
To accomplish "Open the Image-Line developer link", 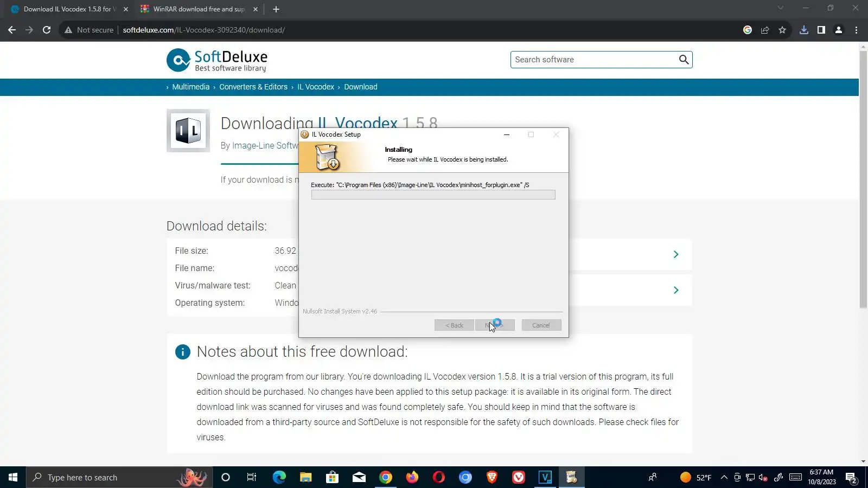I will 265,145.
